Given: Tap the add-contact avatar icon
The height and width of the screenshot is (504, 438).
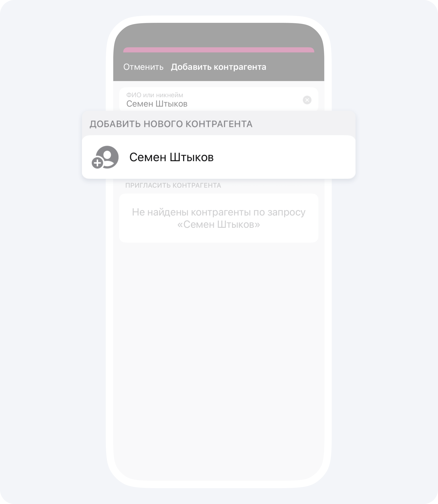Looking at the screenshot, I should tap(105, 157).
